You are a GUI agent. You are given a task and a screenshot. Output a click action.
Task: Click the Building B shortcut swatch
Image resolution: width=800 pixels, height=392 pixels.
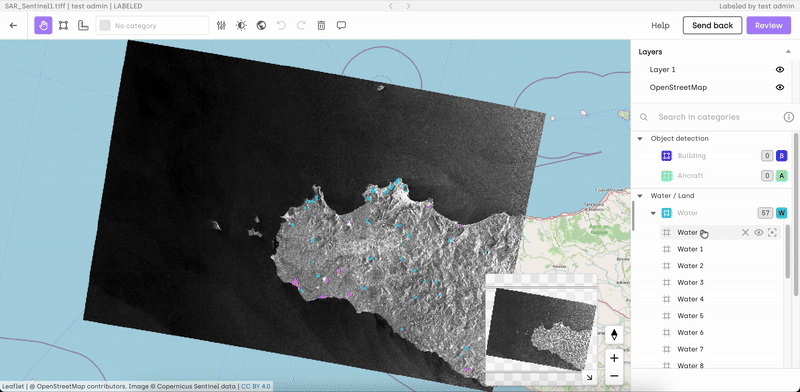pos(782,156)
